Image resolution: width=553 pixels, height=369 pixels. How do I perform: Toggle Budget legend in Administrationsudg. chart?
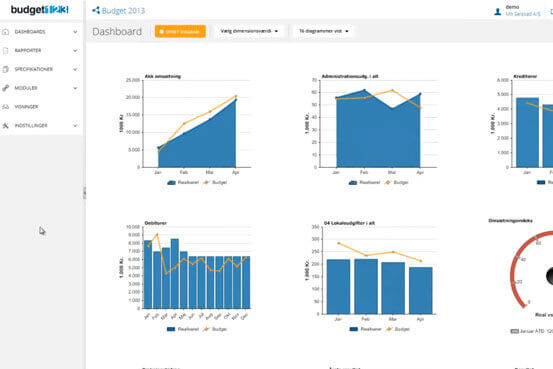397,182
